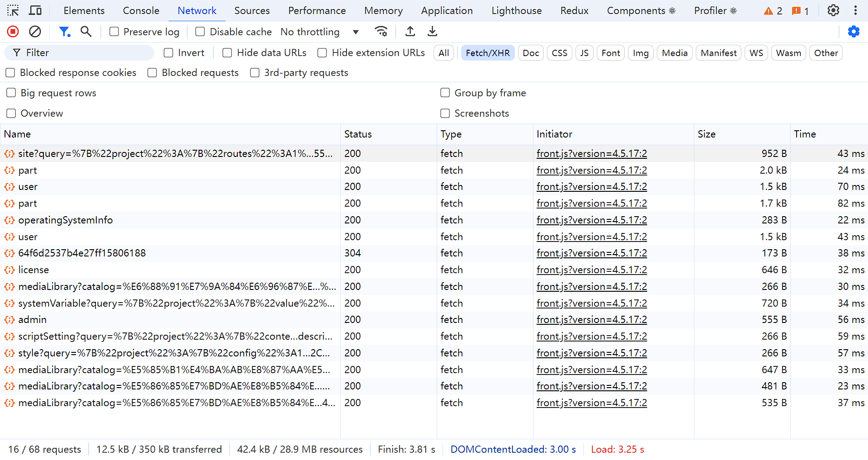Click into the Filter text field

80,53
